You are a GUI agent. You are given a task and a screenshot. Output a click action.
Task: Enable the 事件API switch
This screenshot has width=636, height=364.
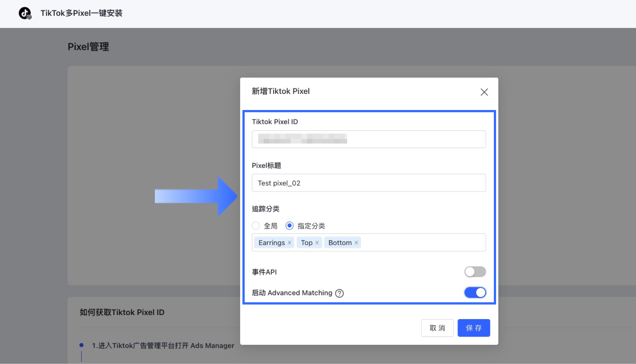pos(475,272)
